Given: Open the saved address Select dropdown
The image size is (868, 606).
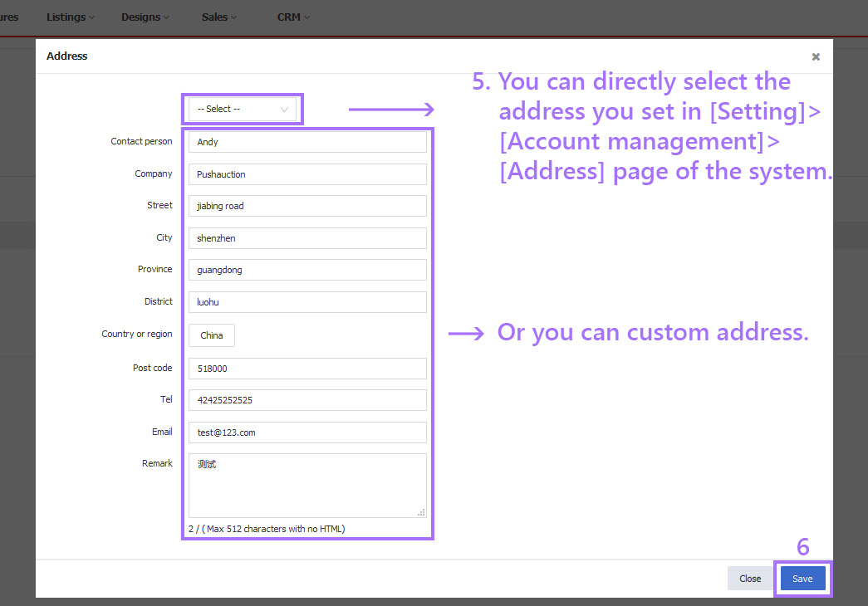Looking at the screenshot, I should (x=242, y=108).
